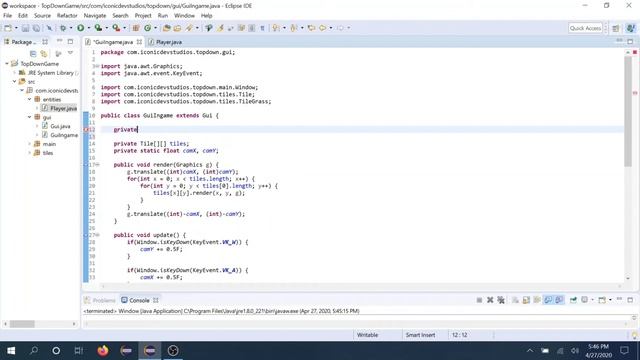The height and width of the screenshot is (360, 640).
Task: Open the Project menu
Action: pyautogui.click(x=143, y=16)
